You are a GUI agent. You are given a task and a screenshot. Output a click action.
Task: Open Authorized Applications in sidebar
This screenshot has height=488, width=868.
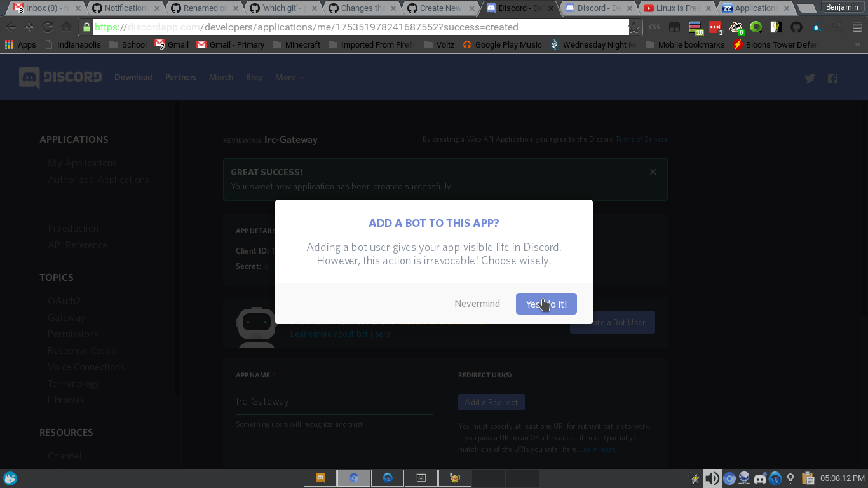coord(98,180)
